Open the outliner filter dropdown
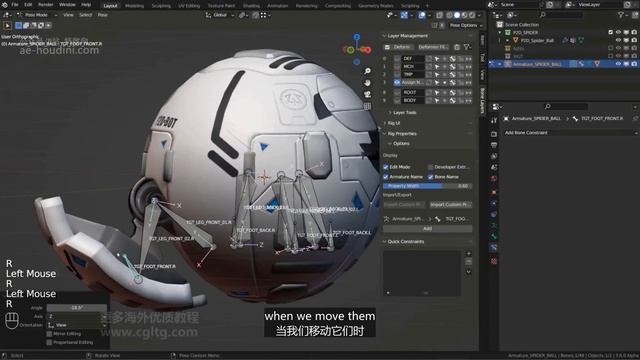The width and height of the screenshot is (640, 360). (x=623, y=15)
